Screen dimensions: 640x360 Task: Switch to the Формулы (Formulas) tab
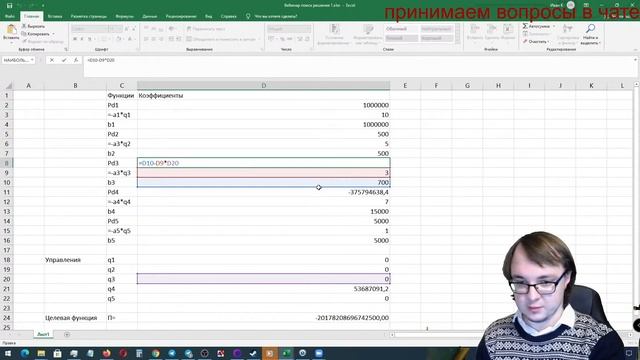124,16
